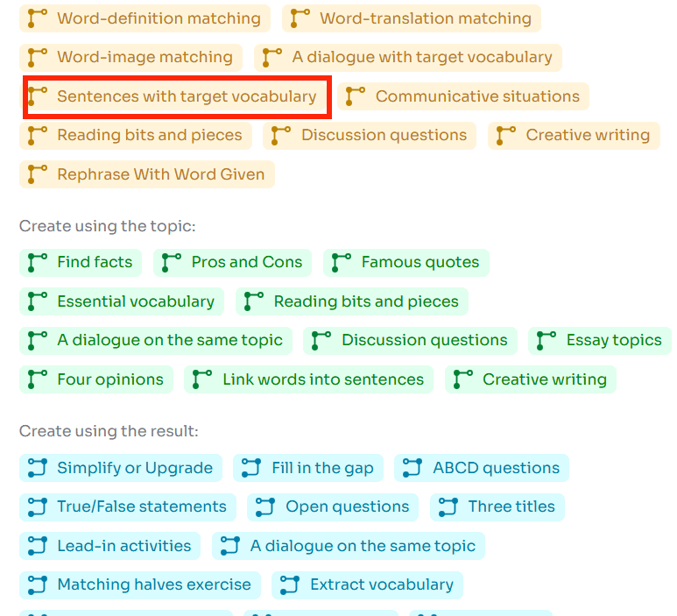The height and width of the screenshot is (616, 677).
Task: Click the Essay topics branch icon
Action: [547, 340]
